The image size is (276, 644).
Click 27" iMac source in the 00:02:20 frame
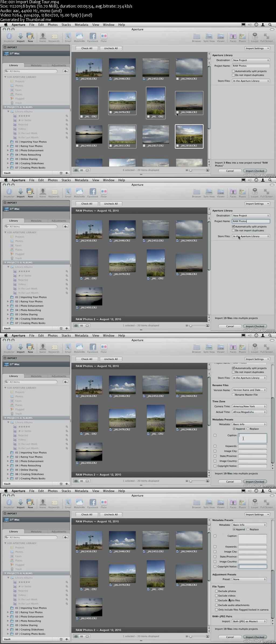point(36,209)
